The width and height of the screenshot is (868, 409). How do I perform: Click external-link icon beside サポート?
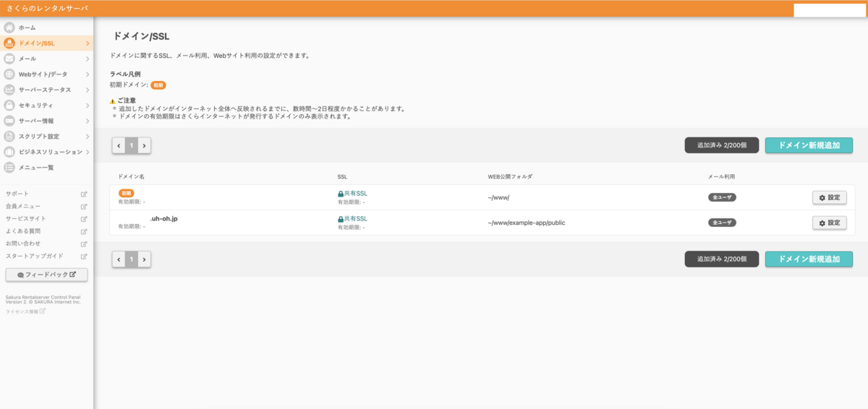84,194
